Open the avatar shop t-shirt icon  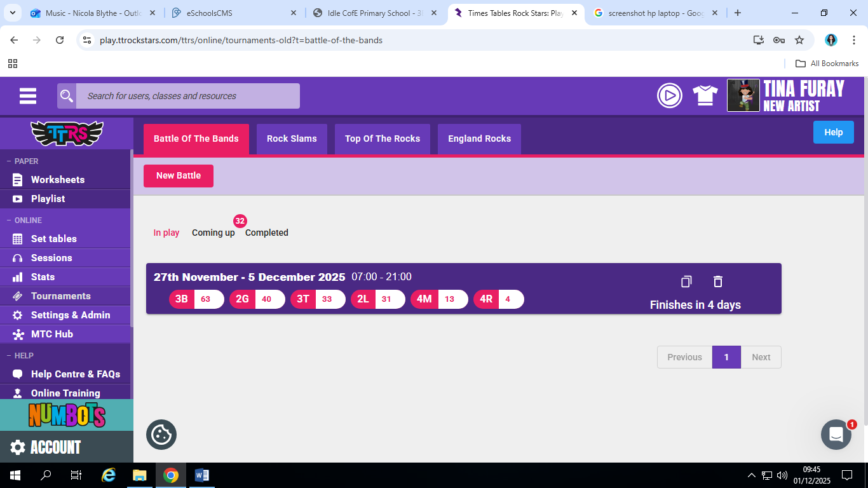[x=705, y=95]
